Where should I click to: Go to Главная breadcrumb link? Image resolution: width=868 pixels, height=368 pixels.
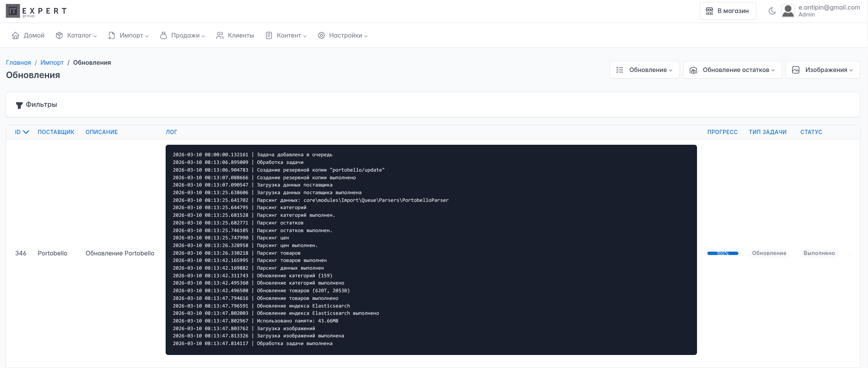18,63
